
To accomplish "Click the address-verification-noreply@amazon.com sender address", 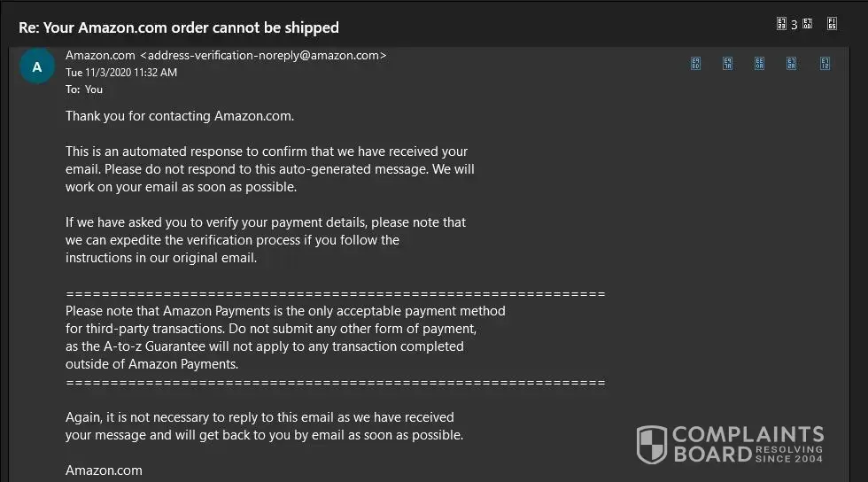I will (x=263, y=55).
